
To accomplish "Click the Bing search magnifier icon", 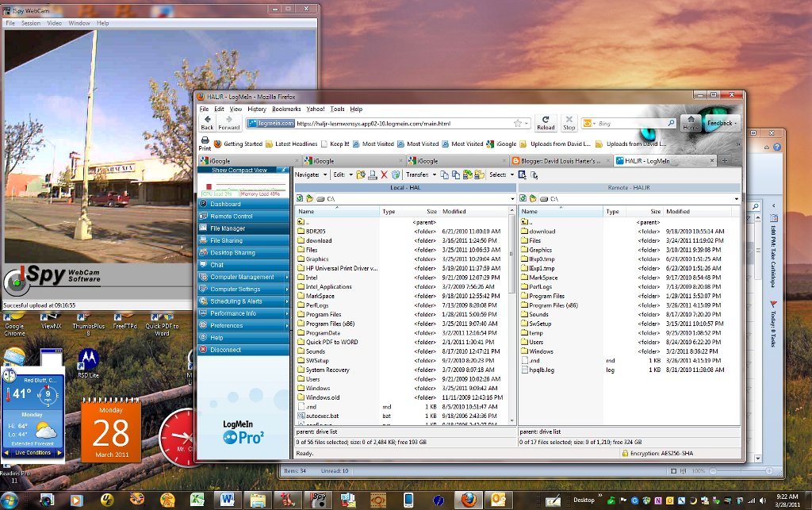I will (671, 123).
